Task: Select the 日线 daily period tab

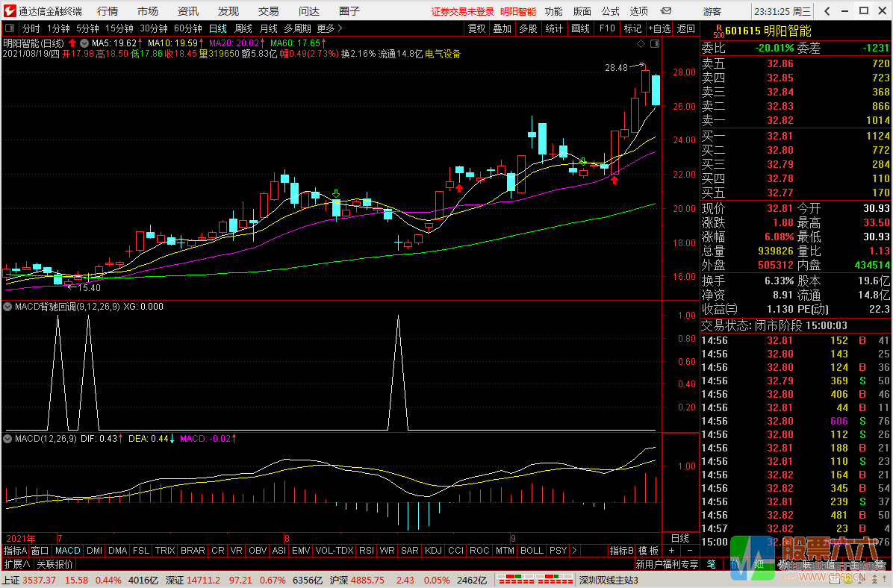Action: [x=217, y=28]
